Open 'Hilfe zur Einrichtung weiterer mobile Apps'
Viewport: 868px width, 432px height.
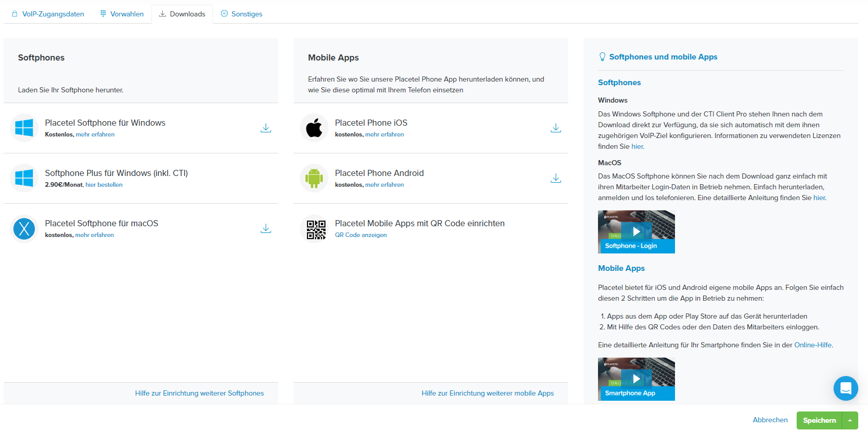click(488, 393)
